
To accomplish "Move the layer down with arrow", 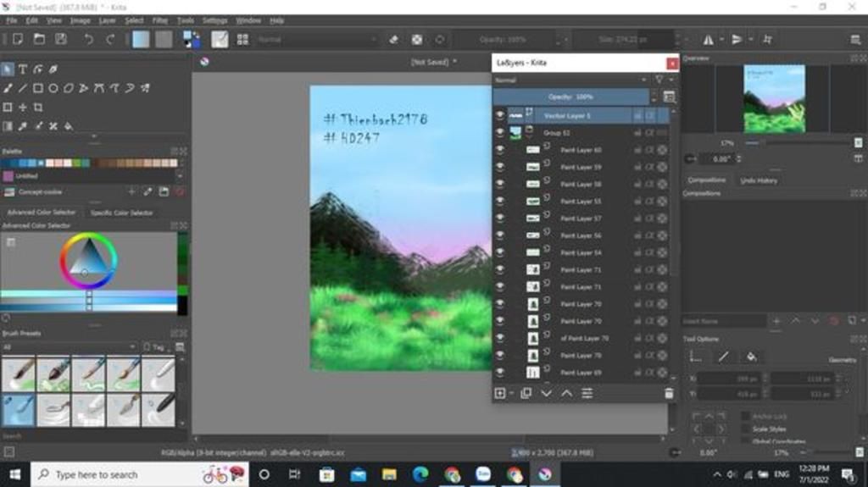I will coord(547,393).
